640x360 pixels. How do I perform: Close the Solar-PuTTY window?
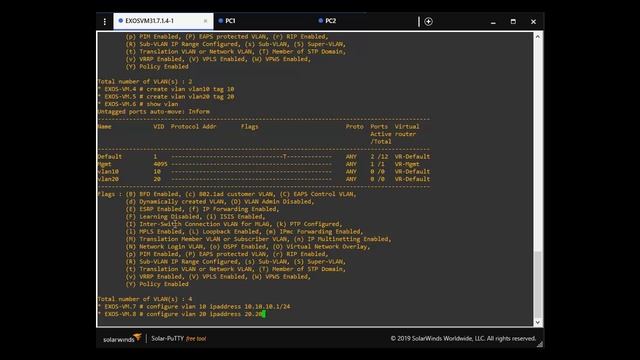tap(533, 22)
